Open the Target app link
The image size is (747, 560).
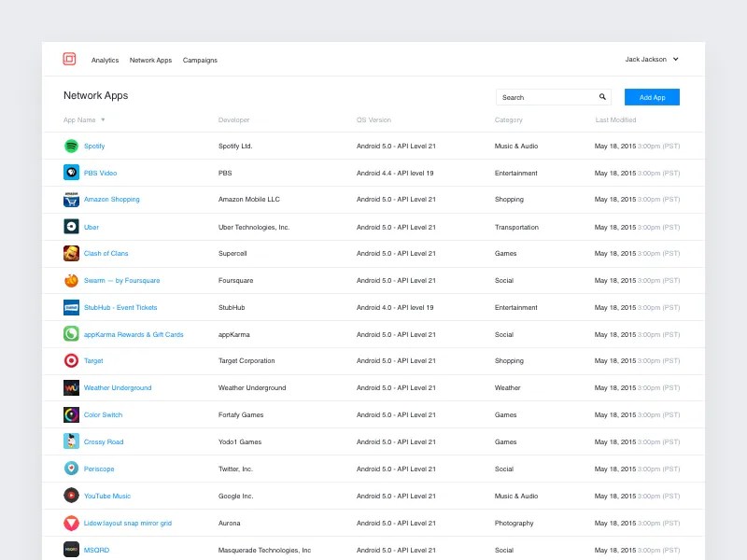[93, 361]
